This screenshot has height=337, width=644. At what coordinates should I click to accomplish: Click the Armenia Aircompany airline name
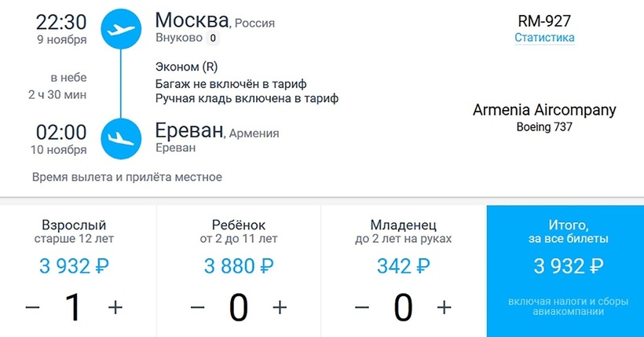pyautogui.click(x=544, y=110)
